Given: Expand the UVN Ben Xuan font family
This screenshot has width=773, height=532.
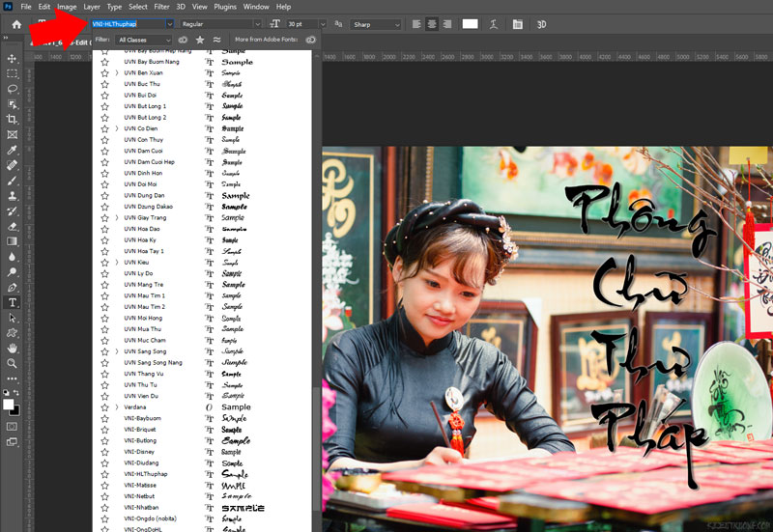Looking at the screenshot, I should pos(117,73).
